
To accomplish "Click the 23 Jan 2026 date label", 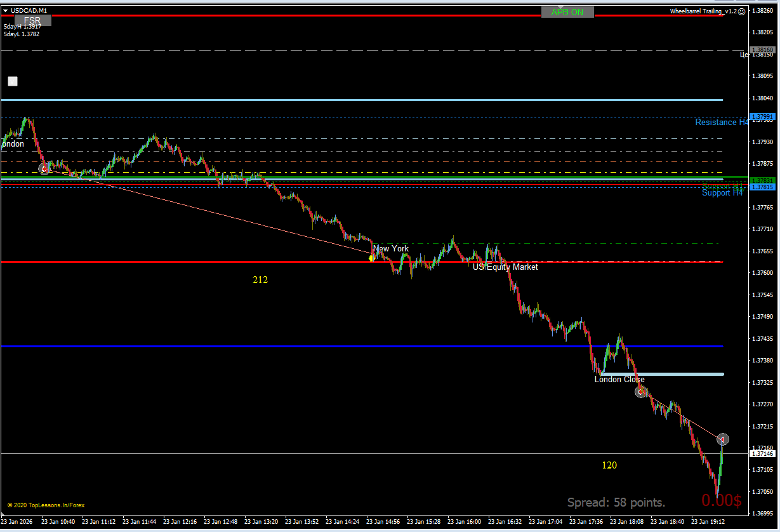I will click(x=18, y=522).
